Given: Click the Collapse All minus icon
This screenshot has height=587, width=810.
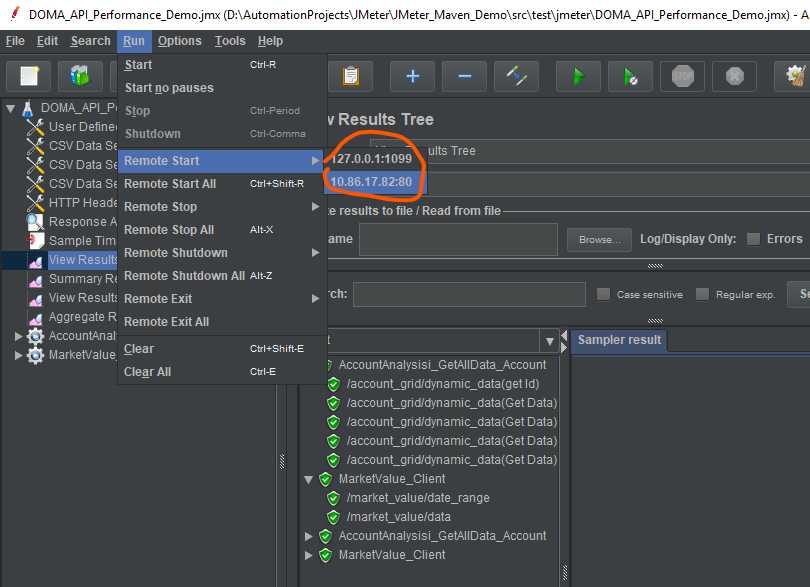Looking at the screenshot, I should [x=464, y=76].
